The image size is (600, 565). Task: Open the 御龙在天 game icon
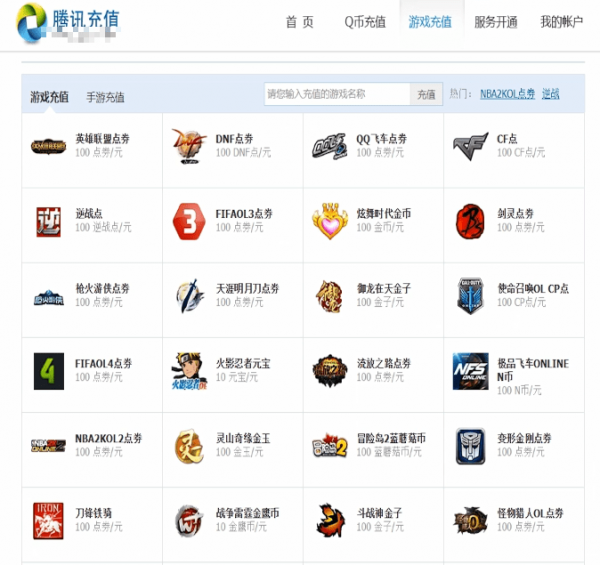click(x=329, y=296)
